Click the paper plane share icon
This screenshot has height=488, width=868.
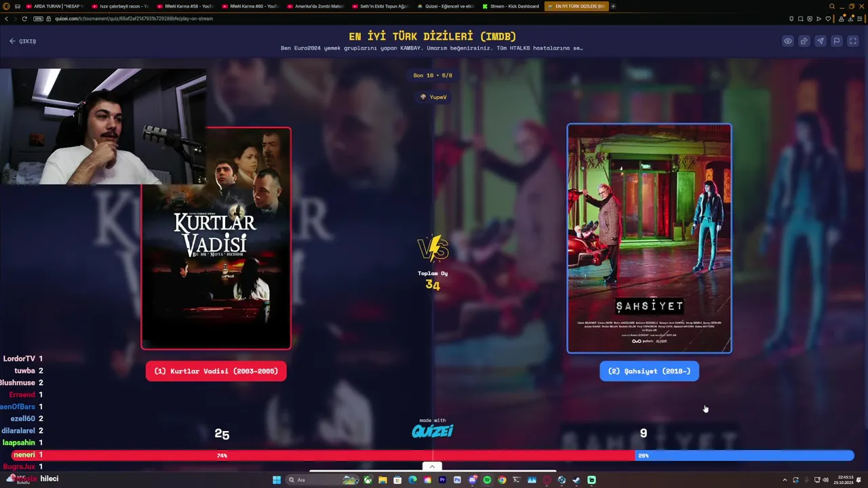point(820,41)
